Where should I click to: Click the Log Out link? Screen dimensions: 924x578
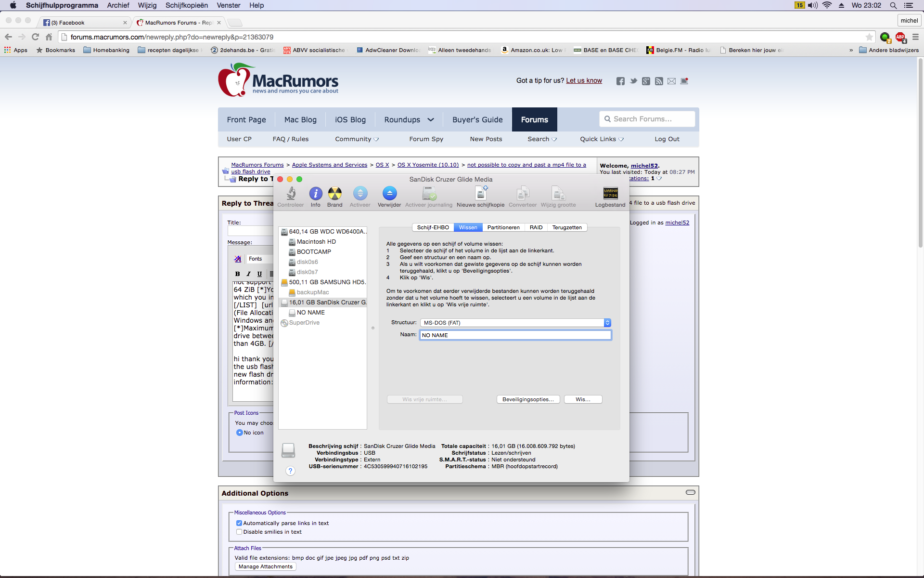pyautogui.click(x=667, y=139)
